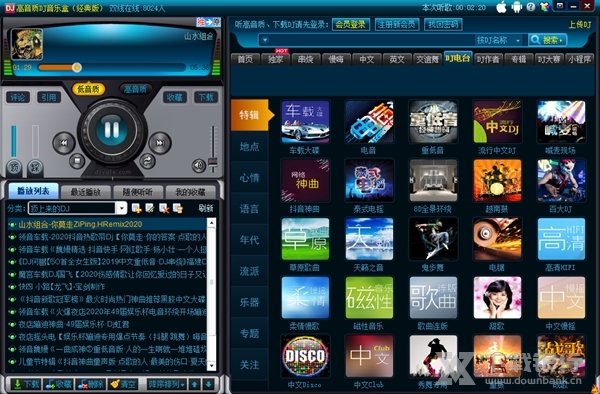The image size is (600, 394).
Task: Switch to the 播放列表 tab
Action: coord(33,191)
